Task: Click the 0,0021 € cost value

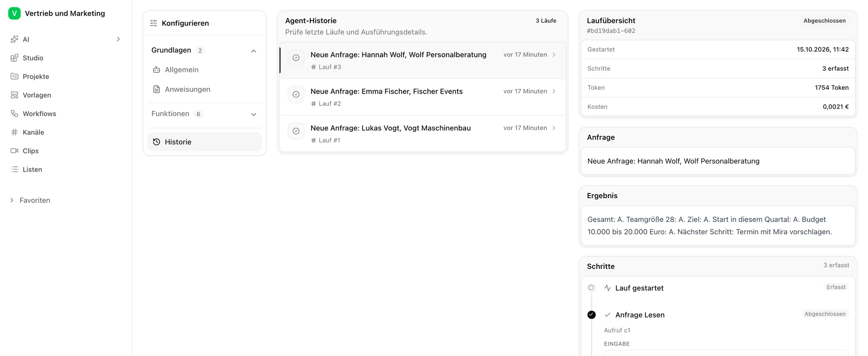Action: (836, 107)
